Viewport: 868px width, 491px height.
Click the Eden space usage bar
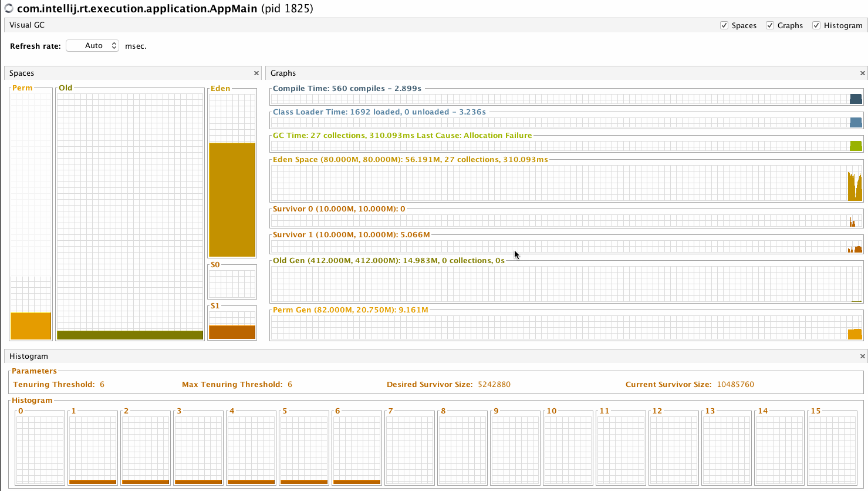(x=232, y=200)
